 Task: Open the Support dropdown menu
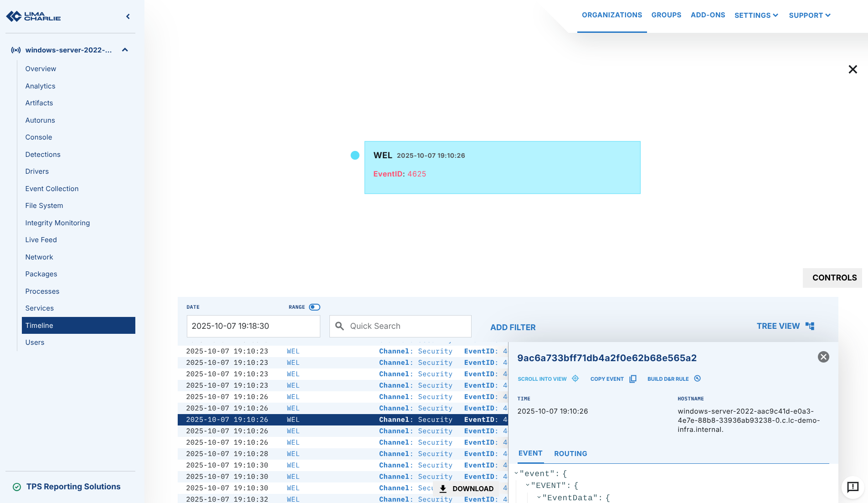tap(810, 16)
